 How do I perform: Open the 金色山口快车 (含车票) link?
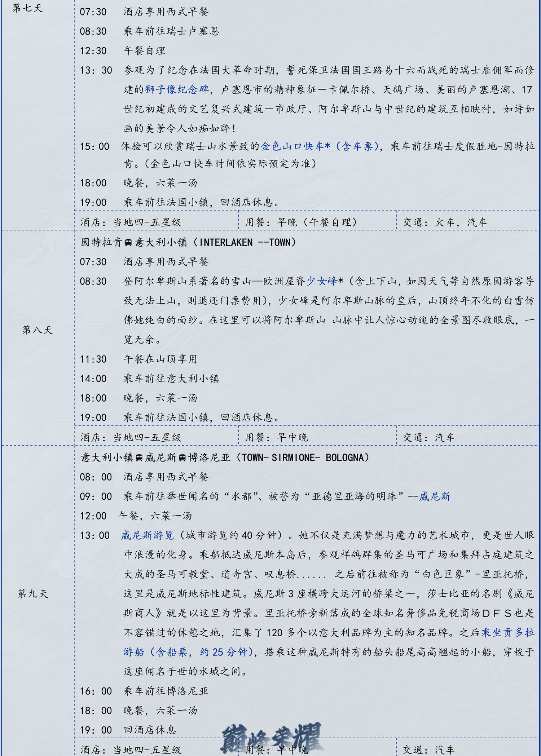(x=320, y=146)
